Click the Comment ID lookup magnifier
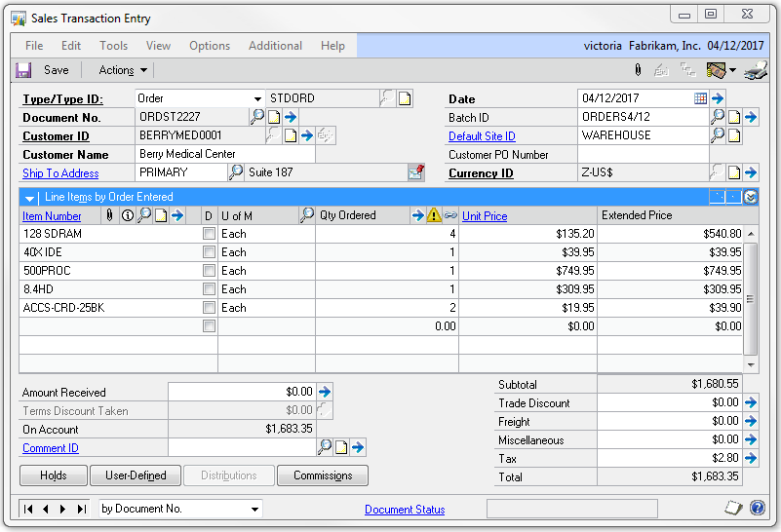 click(x=325, y=447)
